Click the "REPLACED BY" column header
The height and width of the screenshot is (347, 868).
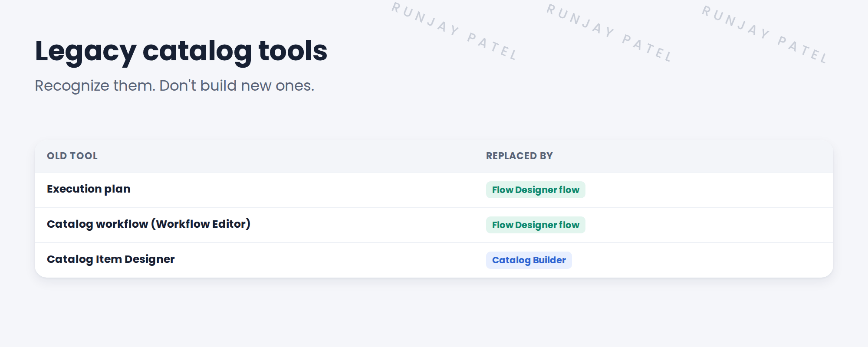click(x=519, y=156)
